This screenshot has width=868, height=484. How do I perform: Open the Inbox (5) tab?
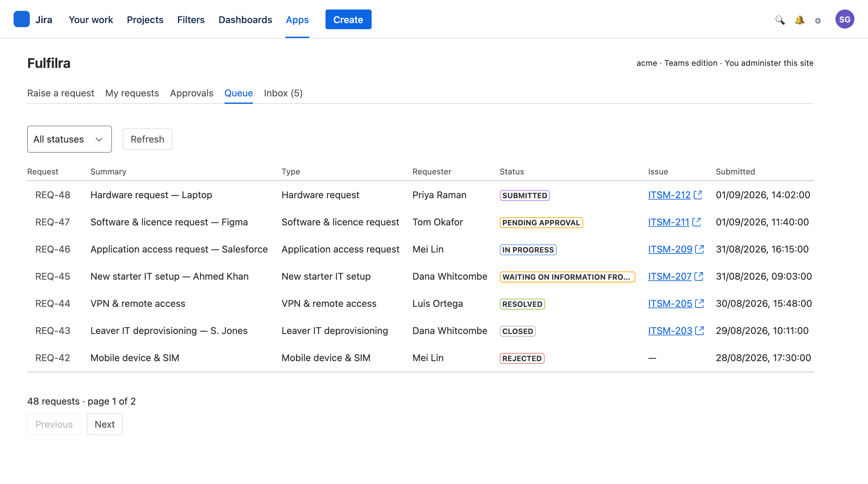click(x=283, y=93)
